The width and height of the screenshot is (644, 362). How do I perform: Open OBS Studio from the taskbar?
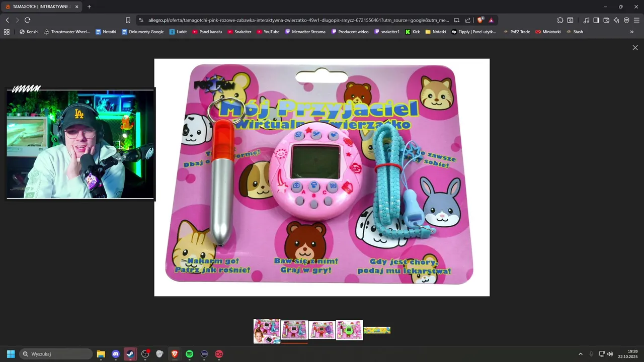pyautogui.click(x=145, y=354)
